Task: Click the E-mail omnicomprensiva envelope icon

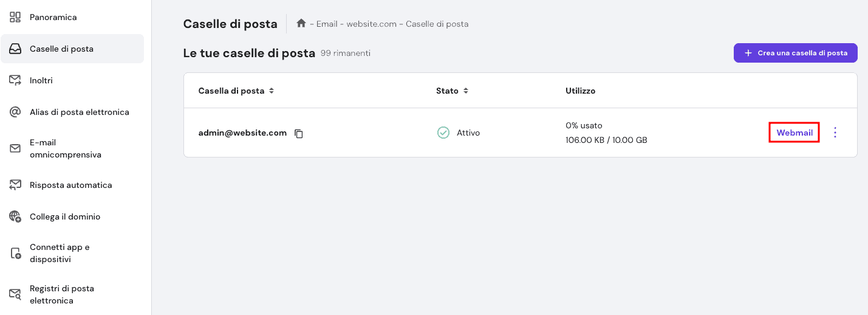Action: (x=15, y=148)
